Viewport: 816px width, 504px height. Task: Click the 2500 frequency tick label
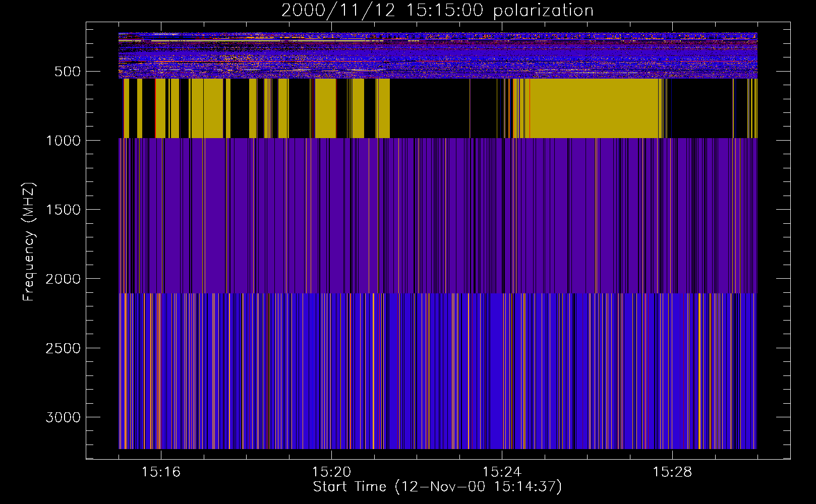(63, 349)
